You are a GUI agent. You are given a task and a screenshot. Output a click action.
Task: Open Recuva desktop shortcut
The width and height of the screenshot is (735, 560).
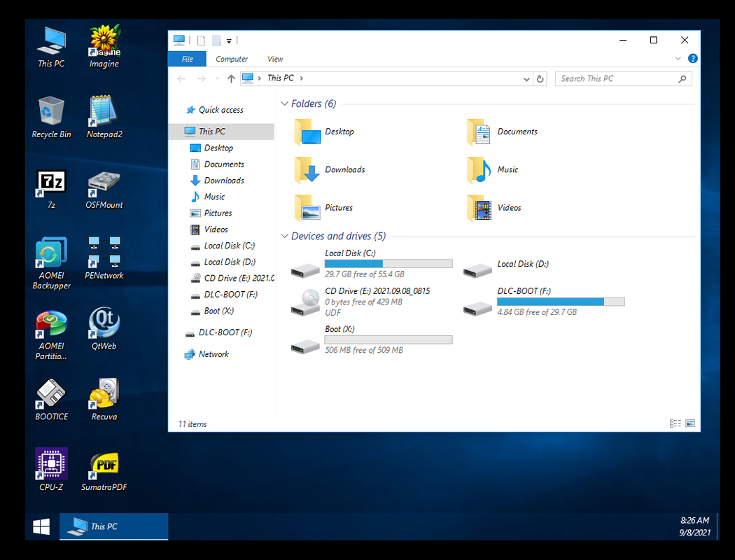pyautogui.click(x=104, y=399)
